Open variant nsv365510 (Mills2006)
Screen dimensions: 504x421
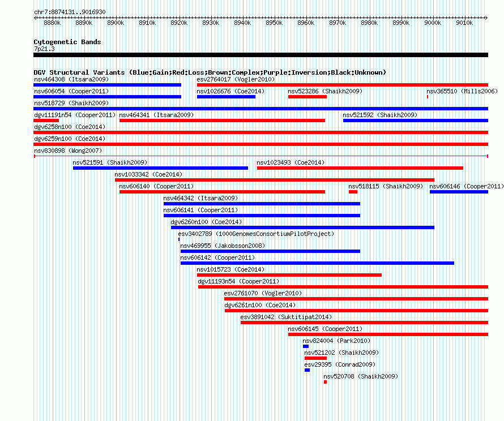[462, 91]
